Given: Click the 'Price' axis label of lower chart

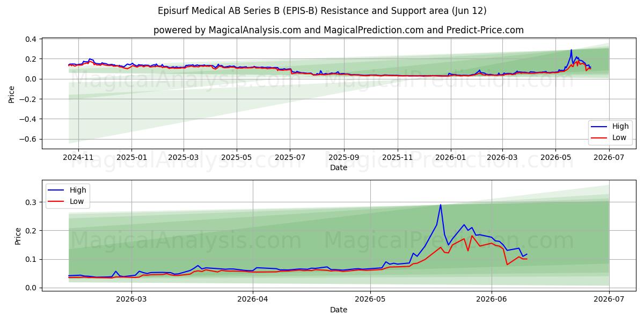Looking at the screenshot, I should [18, 236].
